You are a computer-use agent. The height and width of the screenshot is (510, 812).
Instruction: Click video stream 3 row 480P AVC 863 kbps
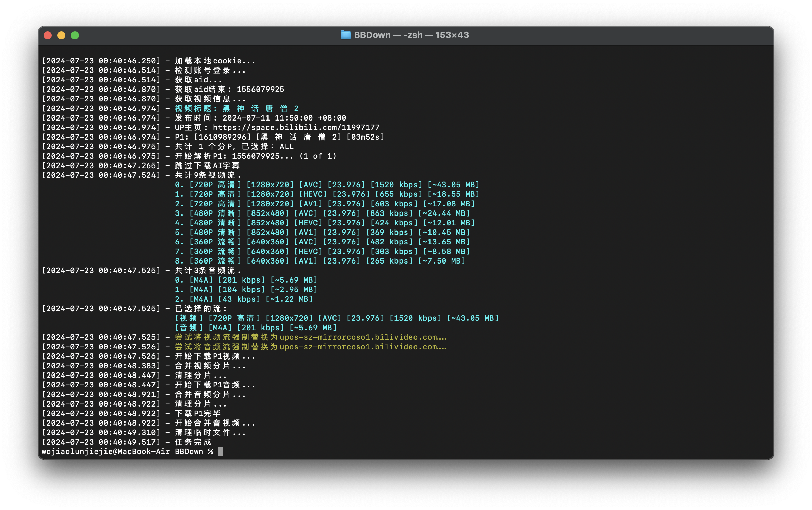[x=322, y=213]
